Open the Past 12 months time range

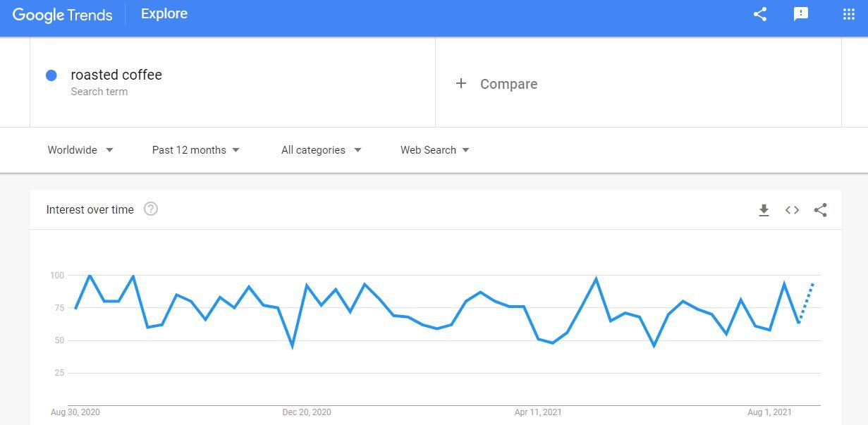click(x=196, y=150)
